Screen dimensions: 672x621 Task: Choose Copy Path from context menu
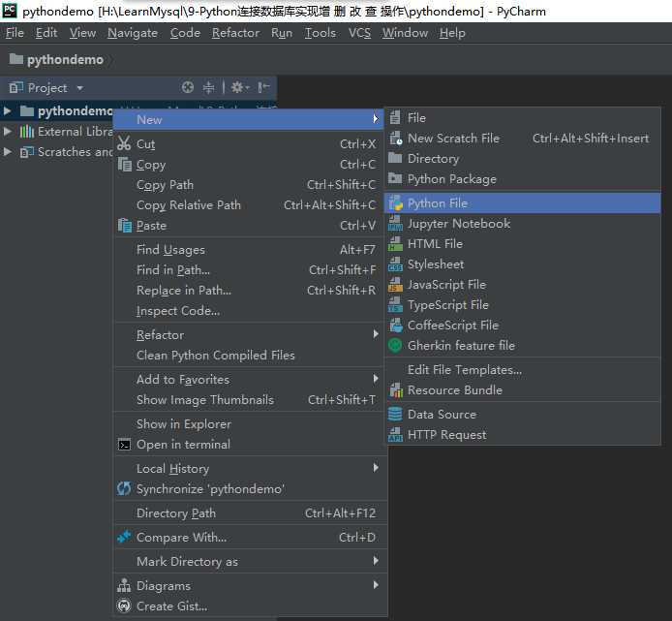pos(250,185)
